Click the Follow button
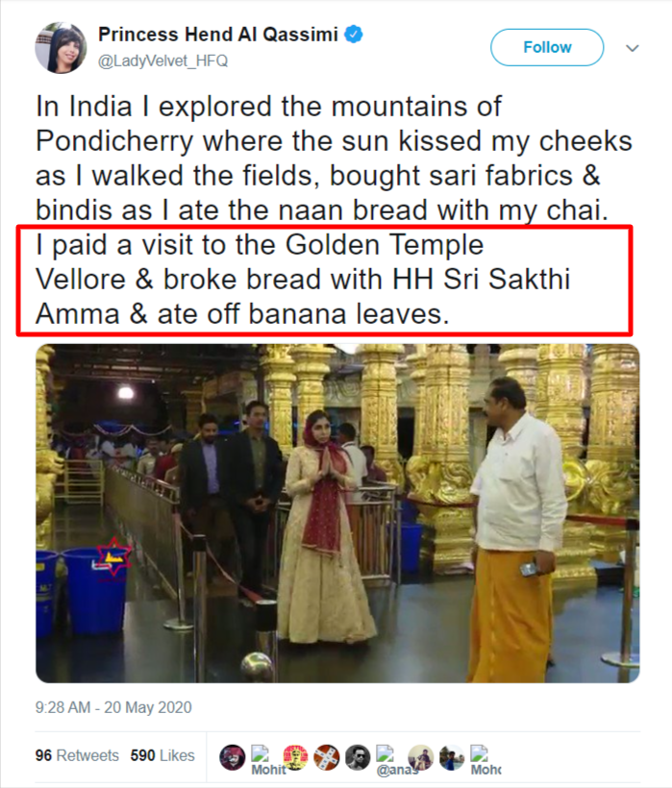Viewport: 672px width, 788px height. point(546,47)
